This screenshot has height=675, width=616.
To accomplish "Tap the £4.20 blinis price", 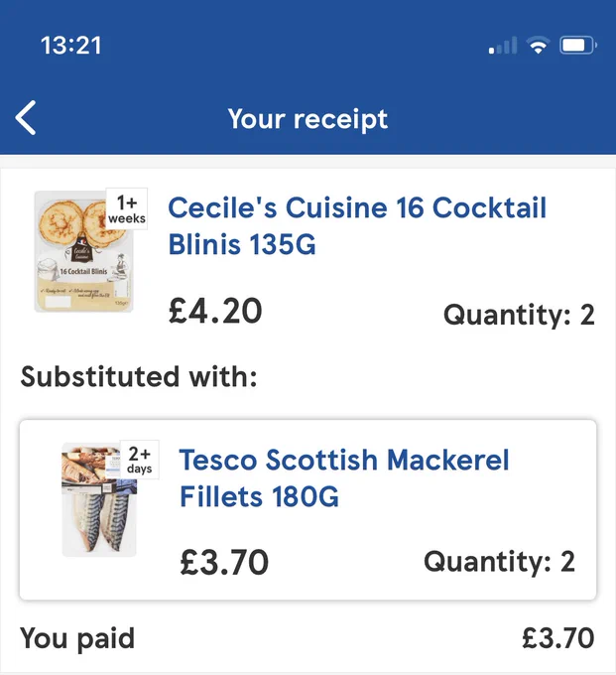I will coord(215,312).
